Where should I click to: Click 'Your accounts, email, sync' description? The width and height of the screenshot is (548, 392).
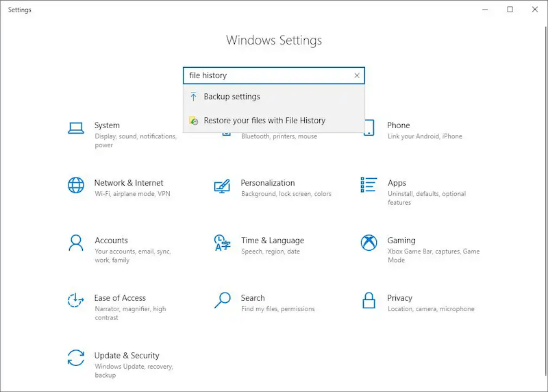coord(132,256)
